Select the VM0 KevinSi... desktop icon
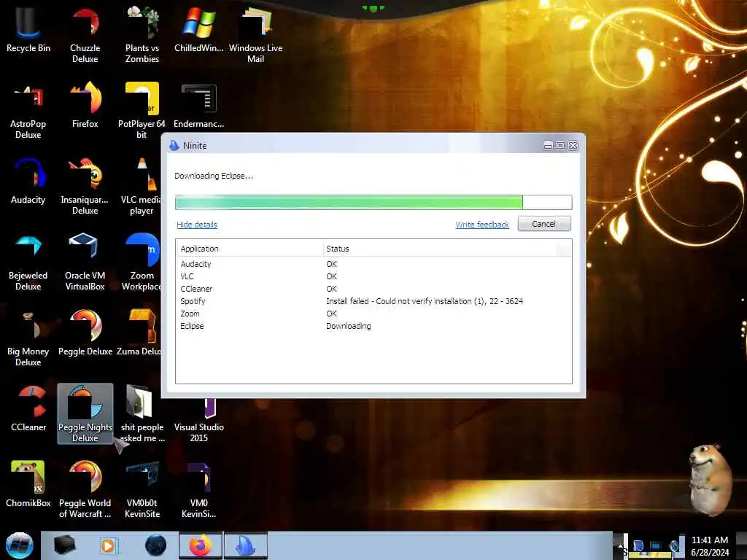The image size is (747, 560). point(198,489)
